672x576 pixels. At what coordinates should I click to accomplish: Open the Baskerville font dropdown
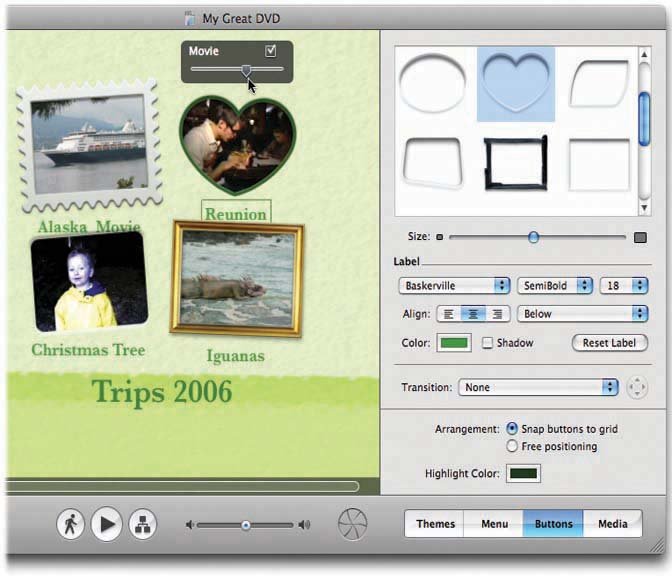tap(453, 286)
